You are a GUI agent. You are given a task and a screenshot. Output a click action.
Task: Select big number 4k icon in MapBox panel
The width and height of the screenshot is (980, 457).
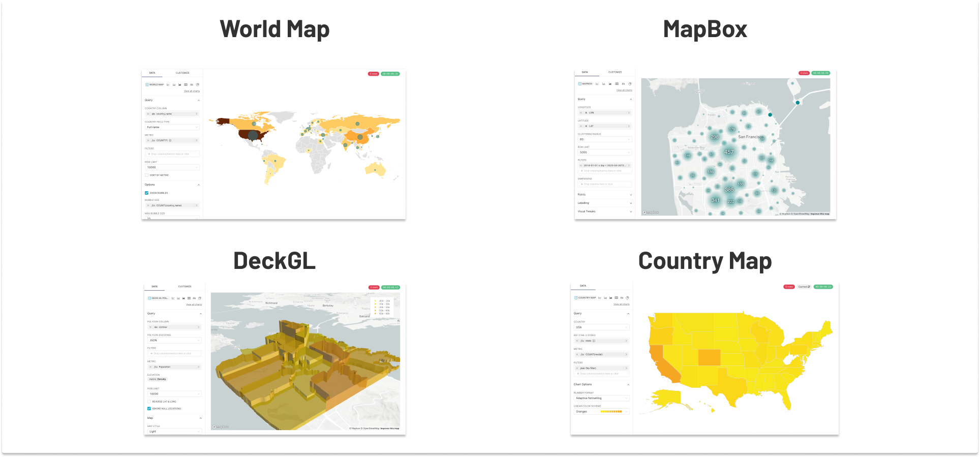pos(623,84)
